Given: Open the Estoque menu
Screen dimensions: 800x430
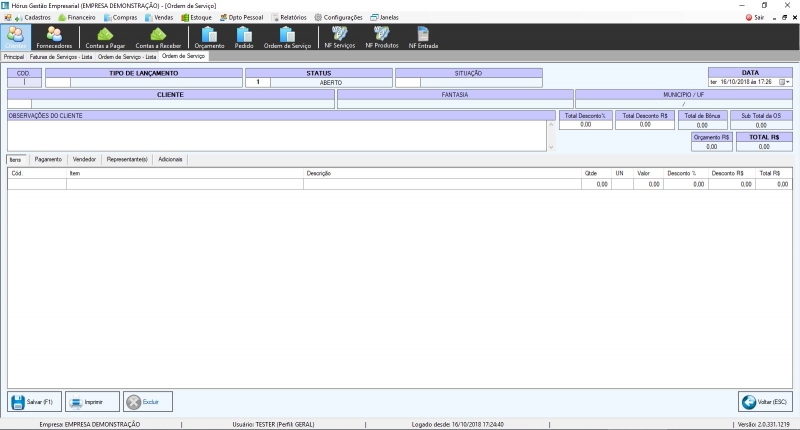Looking at the screenshot, I should click(196, 17).
